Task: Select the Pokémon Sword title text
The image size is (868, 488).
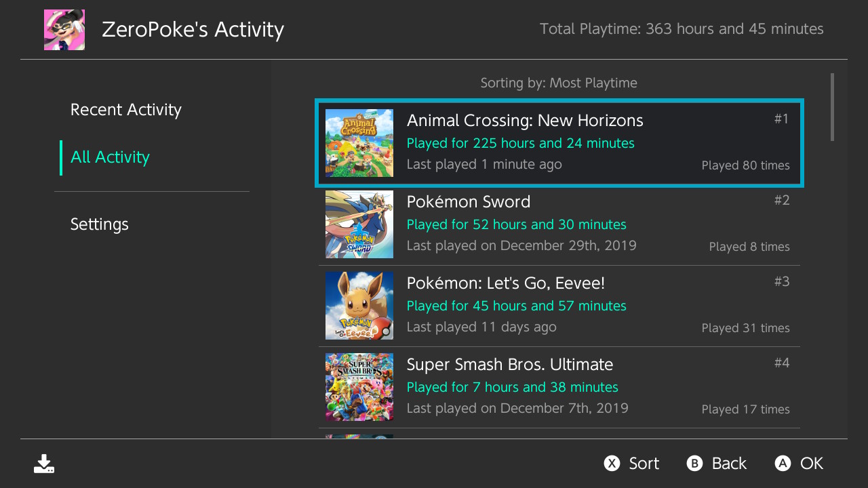Action: tap(468, 202)
